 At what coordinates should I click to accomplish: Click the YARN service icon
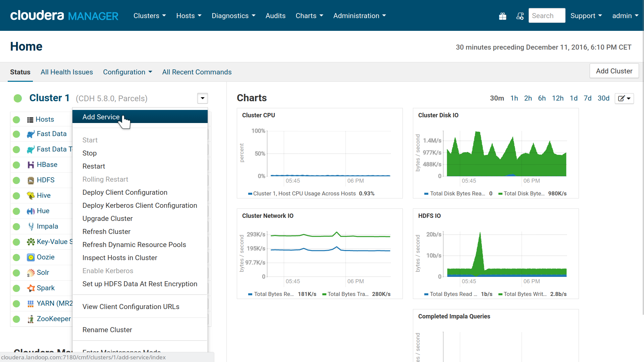point(31,303)
